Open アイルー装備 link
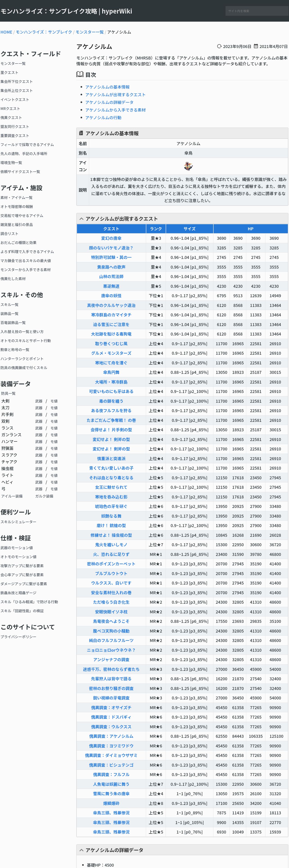This screenshot has width=289, height=868. [12, 496]
